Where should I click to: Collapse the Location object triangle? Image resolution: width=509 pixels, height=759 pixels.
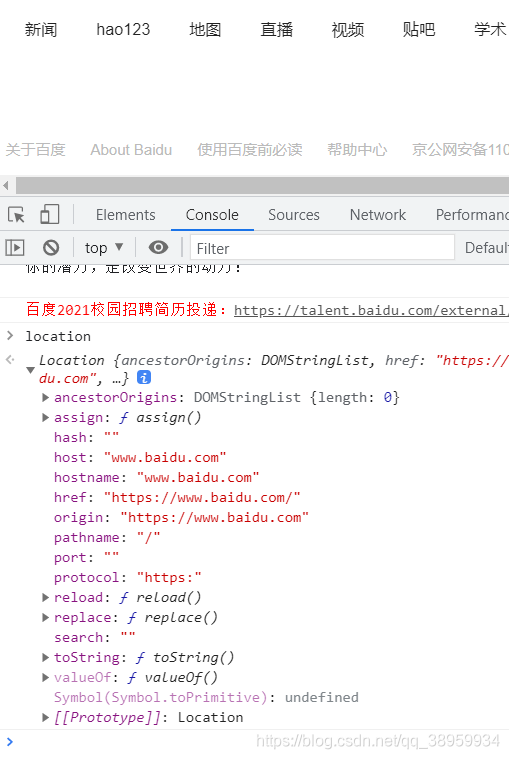[x=30, y=370]
